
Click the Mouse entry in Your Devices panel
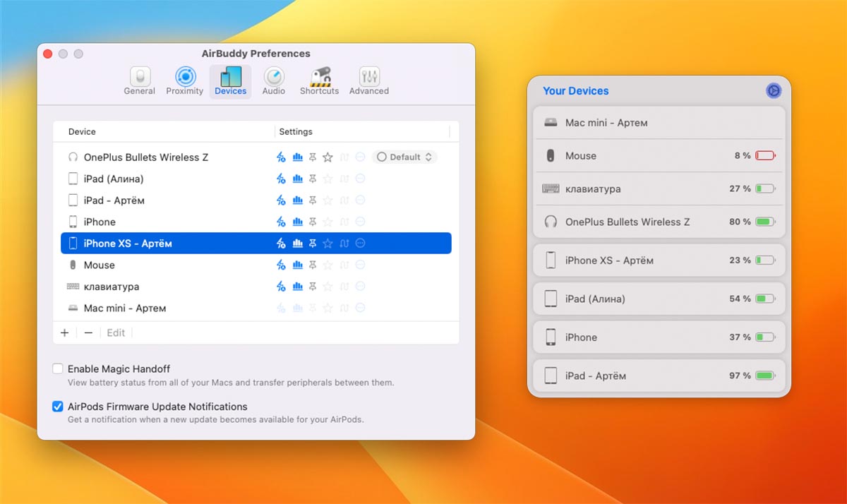pos(658,156)
